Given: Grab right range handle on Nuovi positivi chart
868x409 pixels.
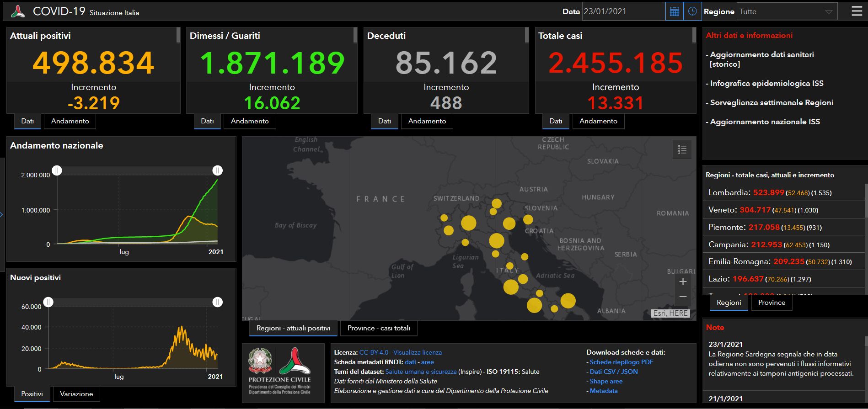Looking at the screenshot, I should [218, 302].
